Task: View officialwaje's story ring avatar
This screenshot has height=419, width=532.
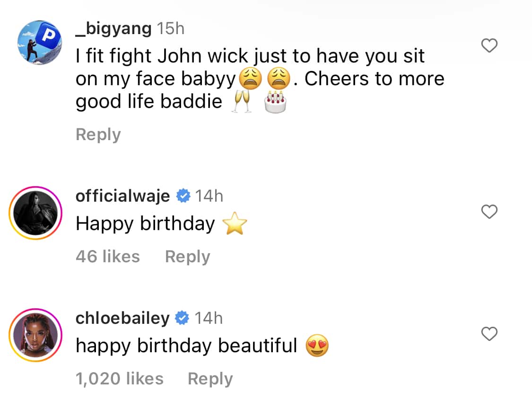Action: [x=36, y=213]
